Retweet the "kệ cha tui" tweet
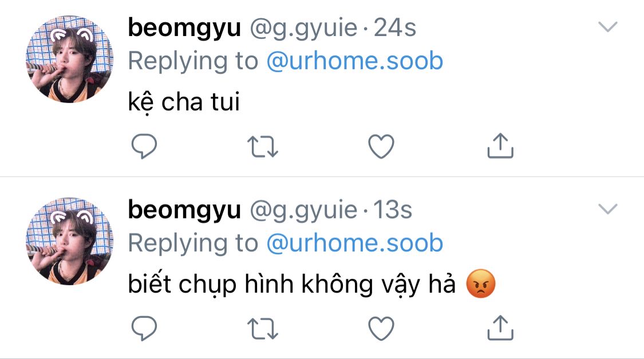644x359 pixels. click(x=263, y=147)
